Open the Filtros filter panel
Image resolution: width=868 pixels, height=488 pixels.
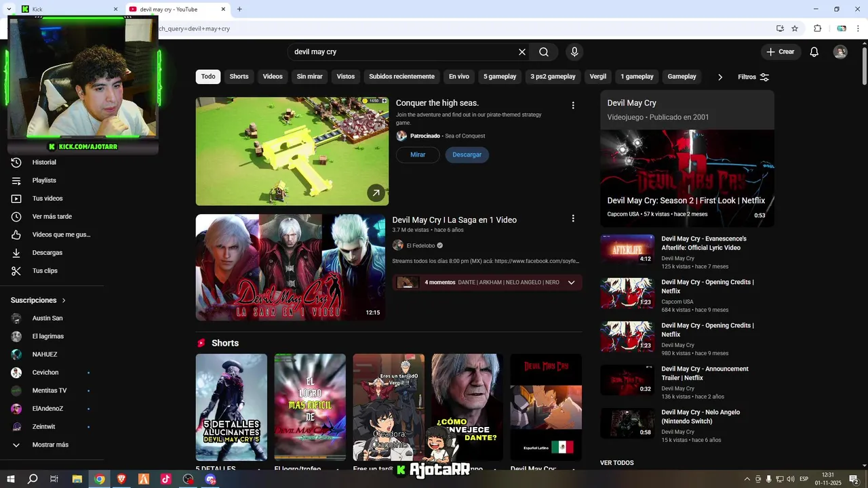[753, 77]
